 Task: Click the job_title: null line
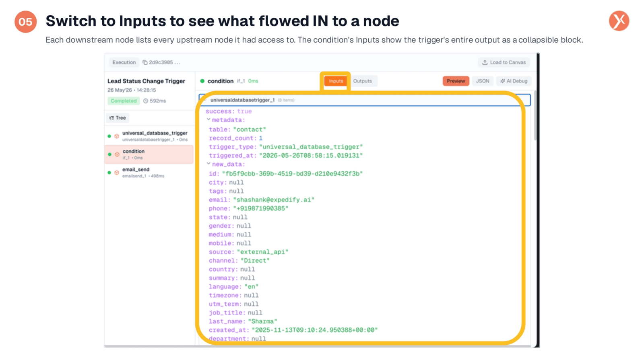(x=235, y=313)
